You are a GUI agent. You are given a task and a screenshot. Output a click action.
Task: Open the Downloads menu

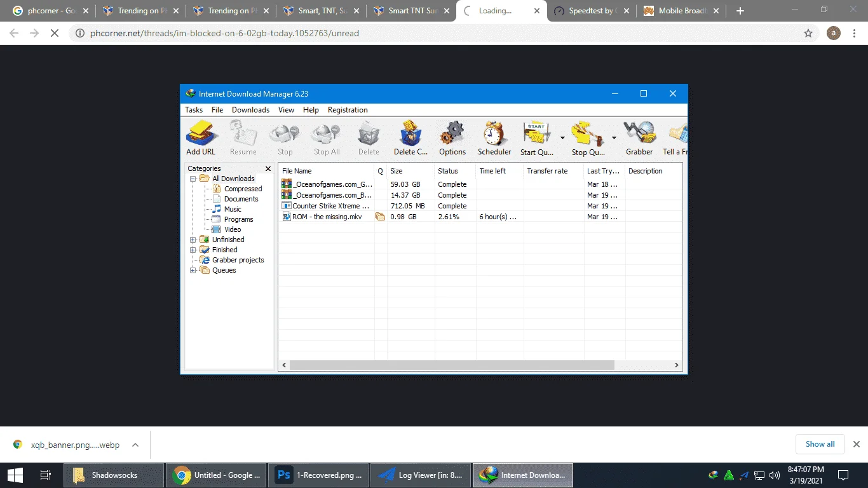250,110
